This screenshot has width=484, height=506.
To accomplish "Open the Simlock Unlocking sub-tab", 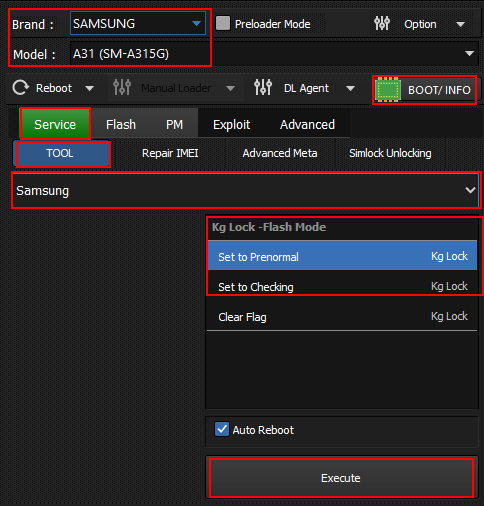I will tap(390, 153).
